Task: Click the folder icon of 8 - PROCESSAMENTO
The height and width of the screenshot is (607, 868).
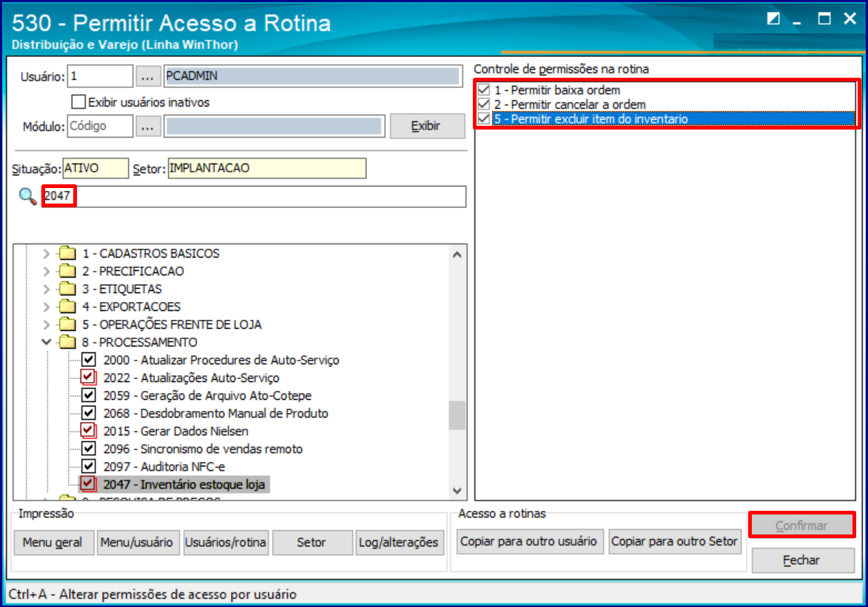Action: tap(67, 342)
